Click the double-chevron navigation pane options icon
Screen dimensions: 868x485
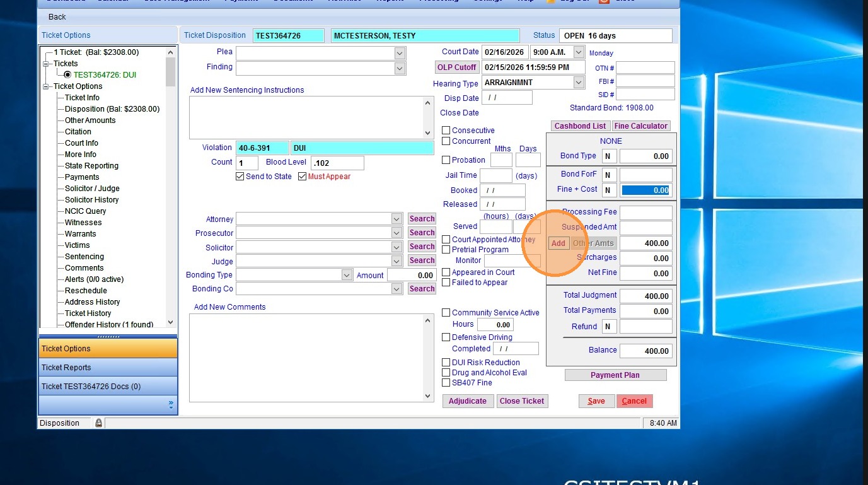pyautogui.click(x=171, y=404)
